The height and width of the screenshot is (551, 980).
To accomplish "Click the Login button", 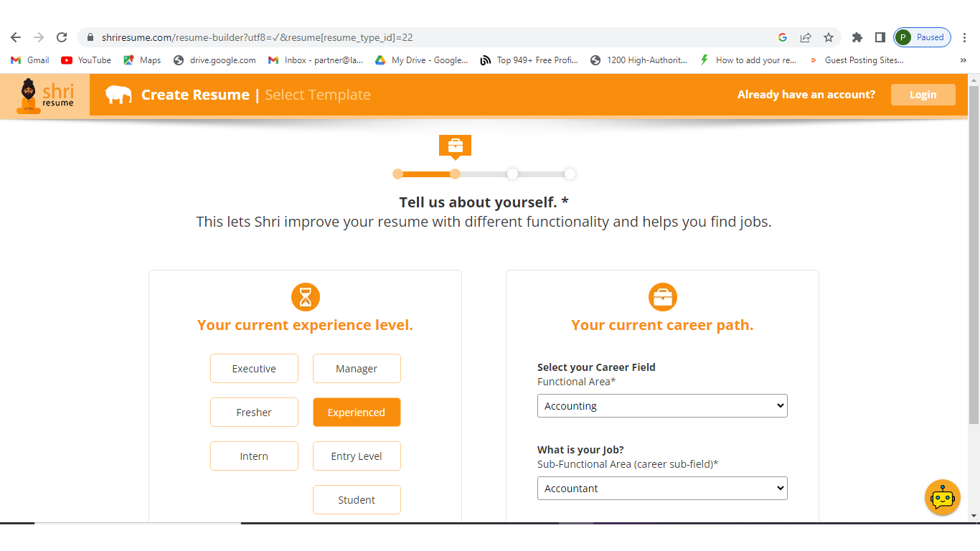I will pyautogui.click(x=923, y=95).
